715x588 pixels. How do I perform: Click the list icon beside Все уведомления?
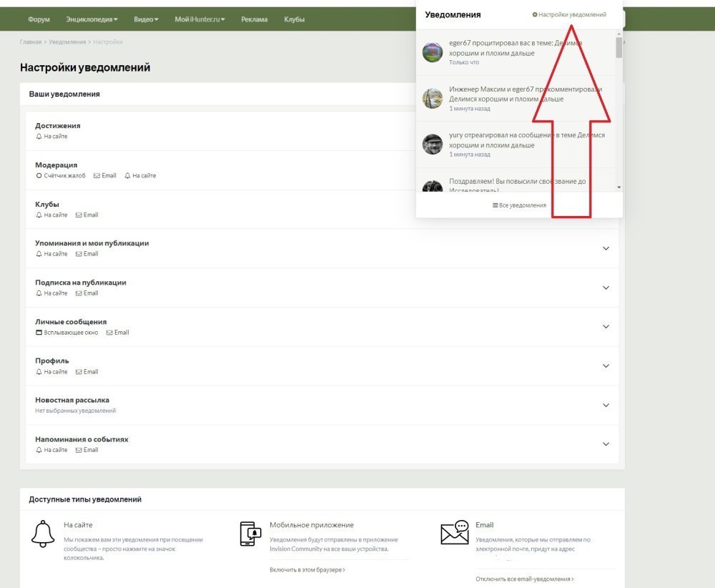pos(495,205)
